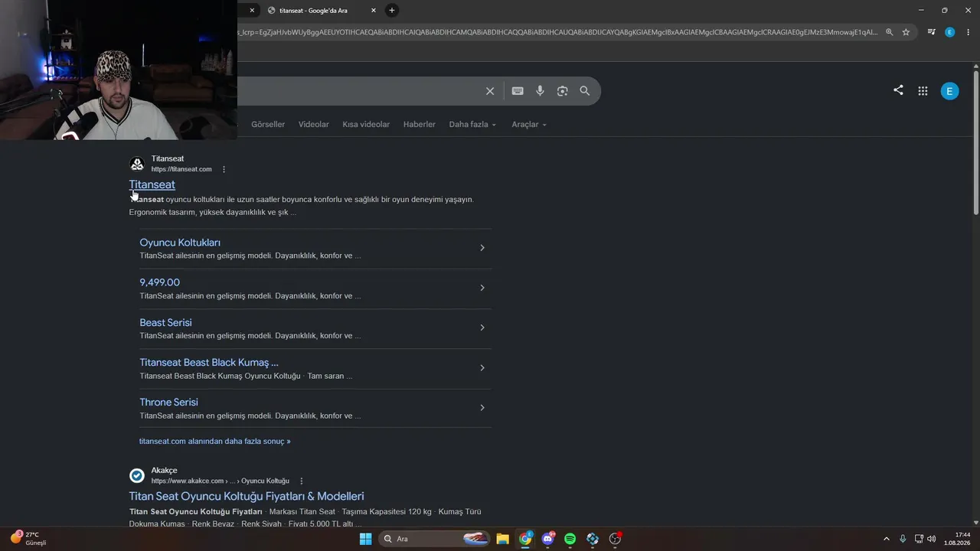Open a new browser tab

[392, 10]
